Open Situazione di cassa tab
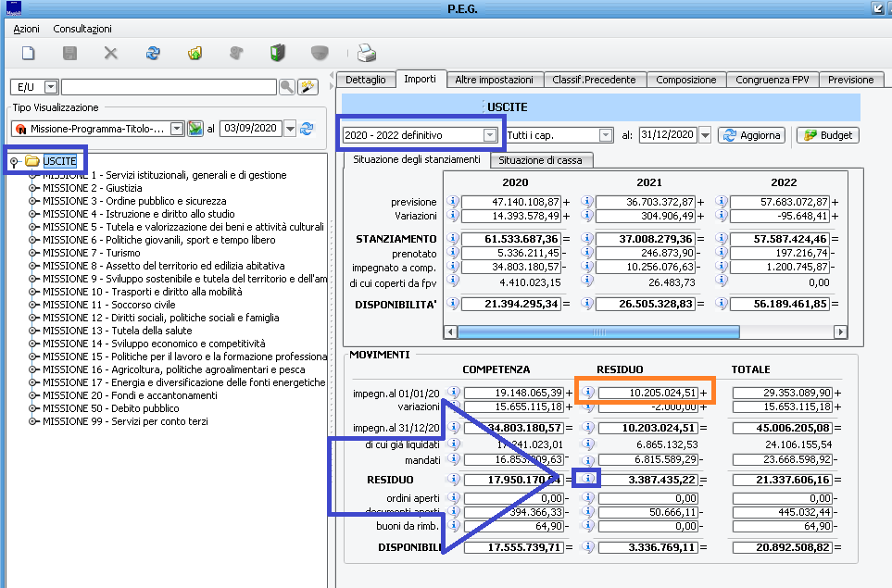The width and height of the screenshot is (892, 588). pos(540,160)
